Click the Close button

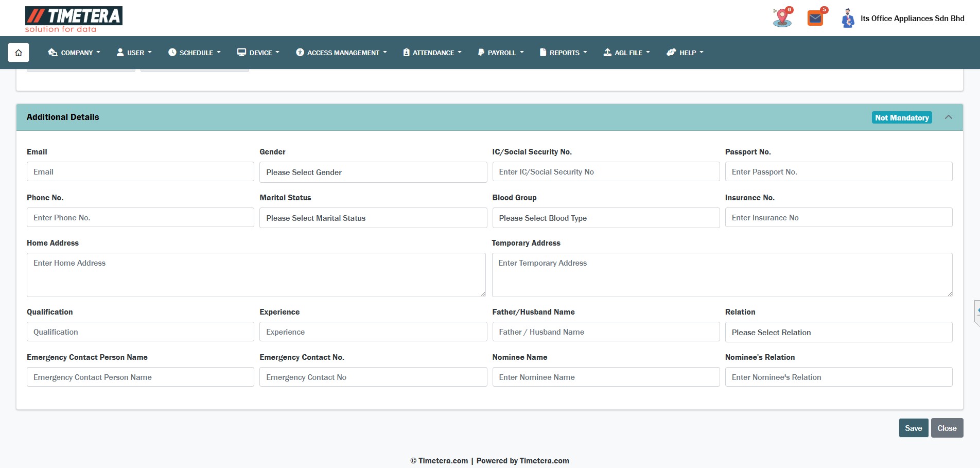coord(947,428)
